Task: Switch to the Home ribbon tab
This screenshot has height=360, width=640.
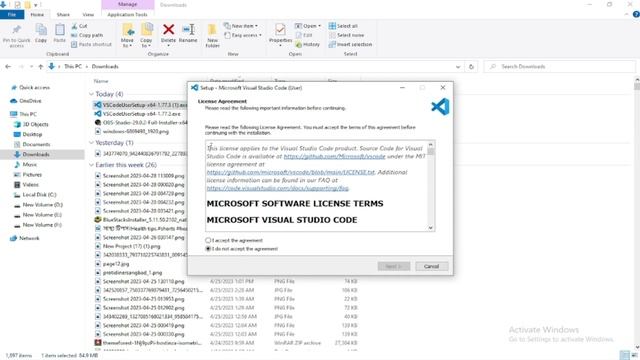Action: point(37,15)
